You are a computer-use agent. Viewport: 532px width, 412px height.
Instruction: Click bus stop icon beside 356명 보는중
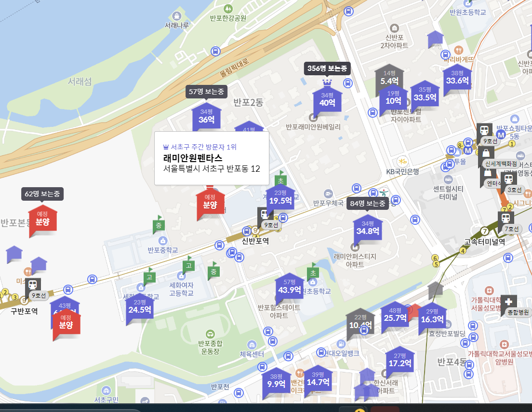coord(348,82)
